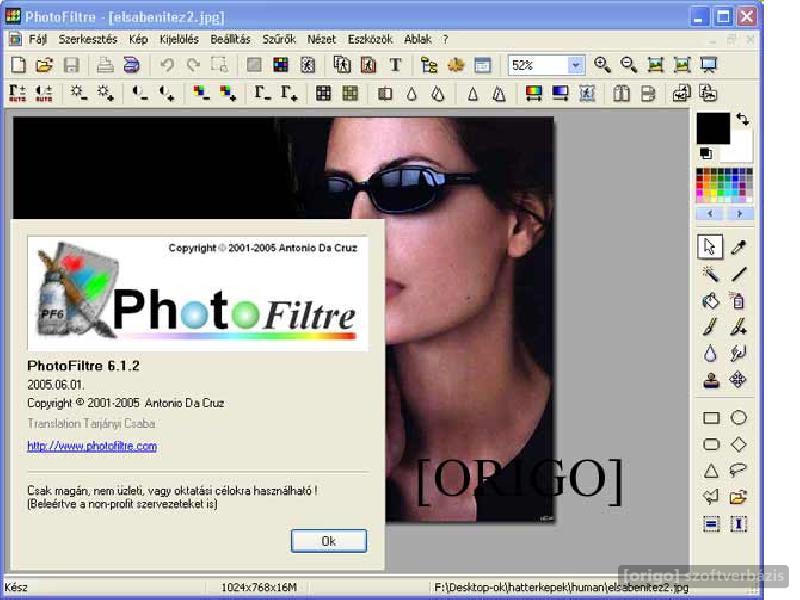Choose the rhombus selection shape
The width and height of the screenshot is (800, 600).
click(x=738, y=444)
